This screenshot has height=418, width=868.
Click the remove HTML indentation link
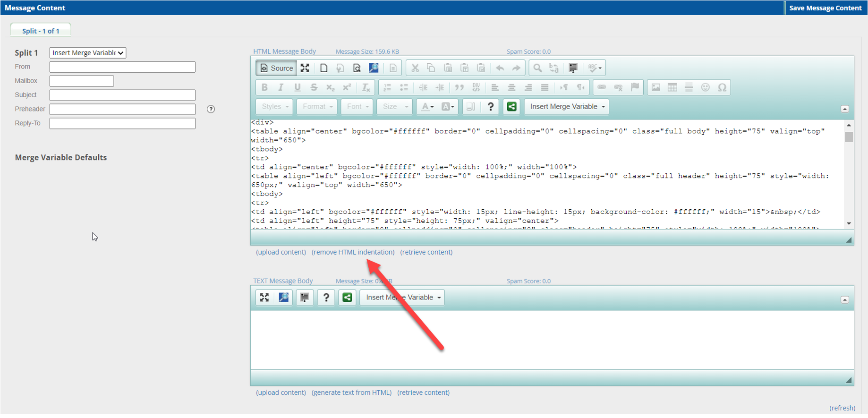[x=353, y=252]
